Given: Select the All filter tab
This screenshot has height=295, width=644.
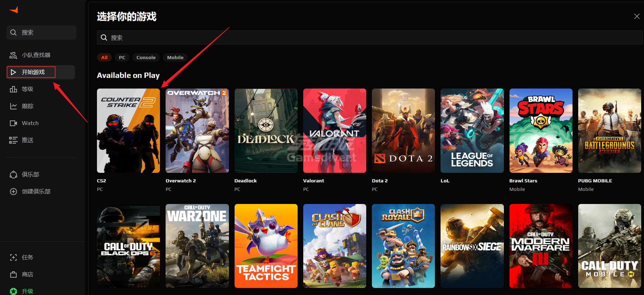Looking at the screenshot, I should point(104,57).
